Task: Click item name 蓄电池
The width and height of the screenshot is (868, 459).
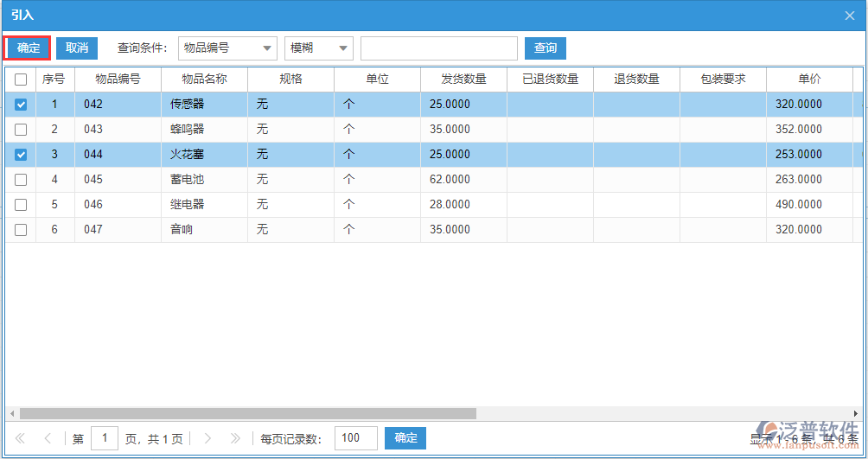Action: click(x=187, y=180)
